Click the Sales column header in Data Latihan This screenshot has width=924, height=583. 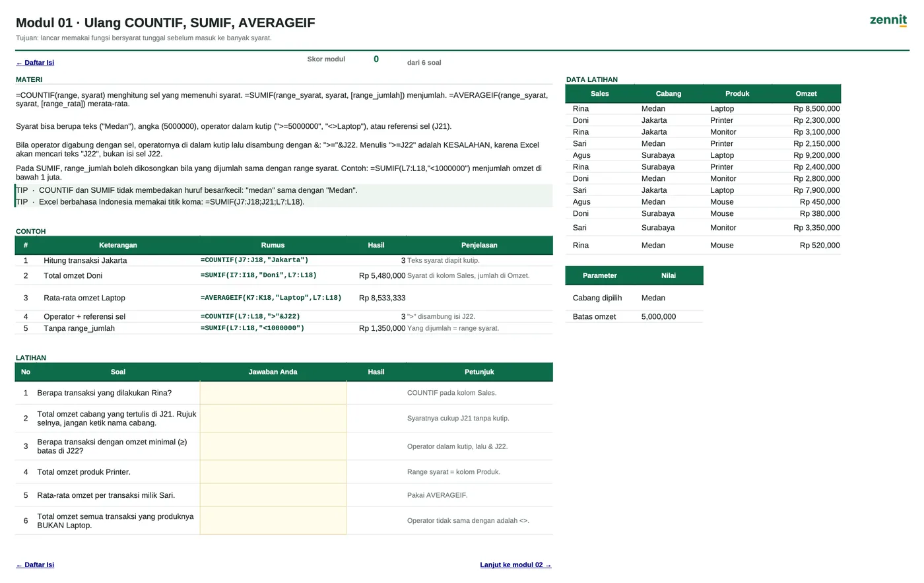(600, 94)
